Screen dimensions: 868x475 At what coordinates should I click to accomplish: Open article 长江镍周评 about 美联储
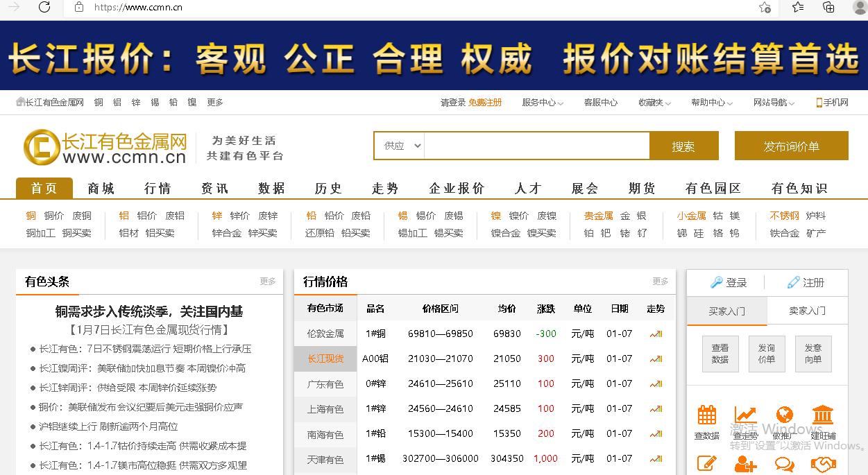point(142,368)
